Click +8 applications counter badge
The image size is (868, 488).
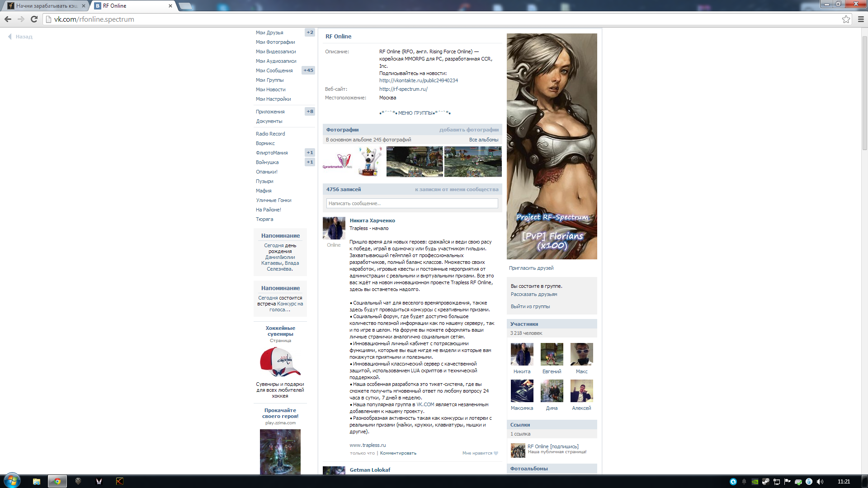[310, 112]
